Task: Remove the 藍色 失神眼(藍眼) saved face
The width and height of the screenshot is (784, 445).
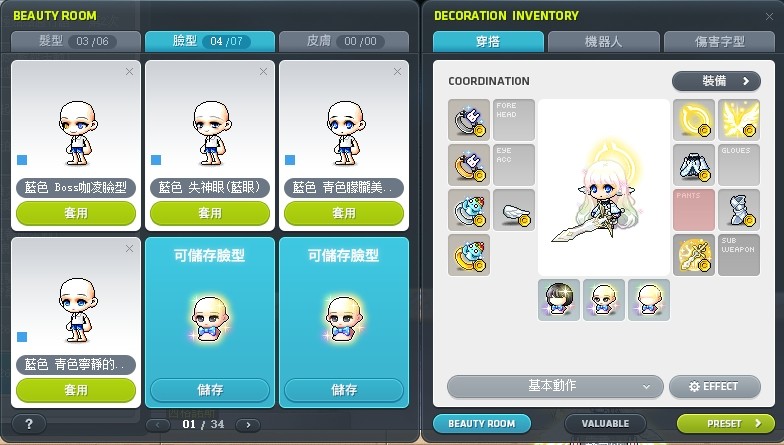Action: pyautogui.click(x=264, y=72)
